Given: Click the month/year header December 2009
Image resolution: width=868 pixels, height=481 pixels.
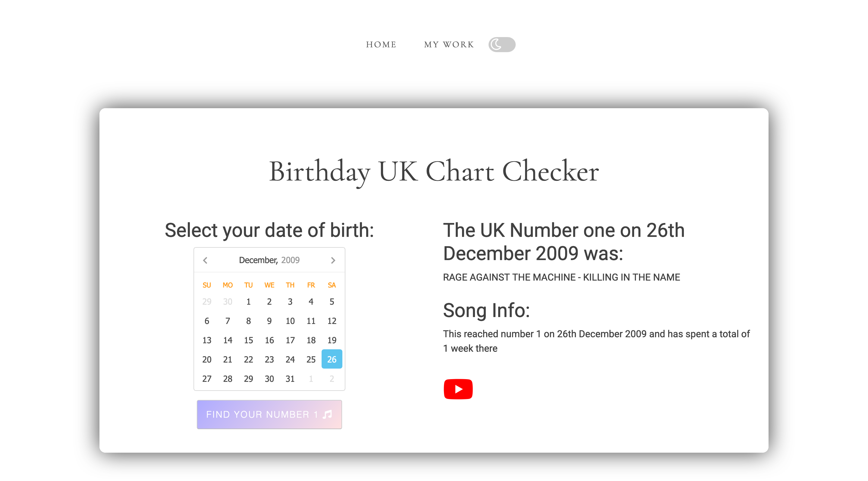Looking at the screenshot, I should coord(269,260).
